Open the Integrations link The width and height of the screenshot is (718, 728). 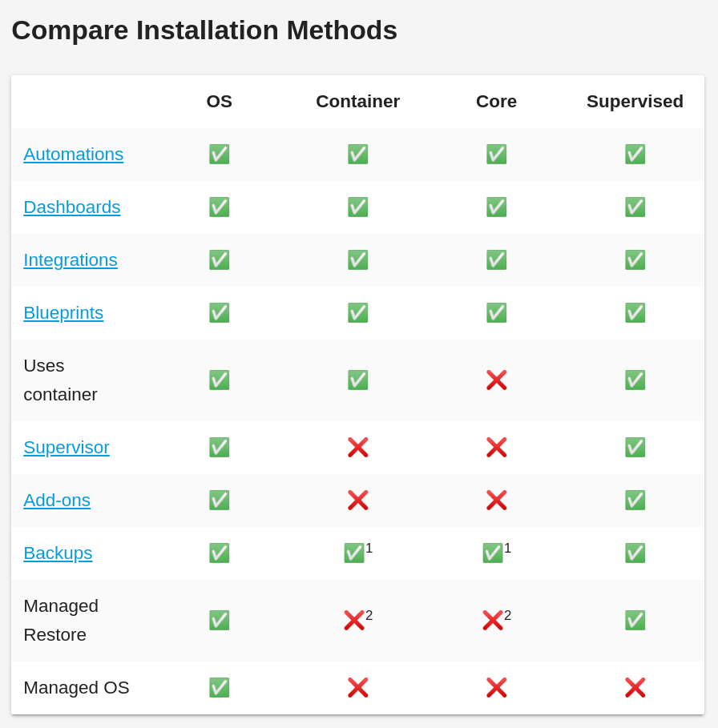point(71,260)
